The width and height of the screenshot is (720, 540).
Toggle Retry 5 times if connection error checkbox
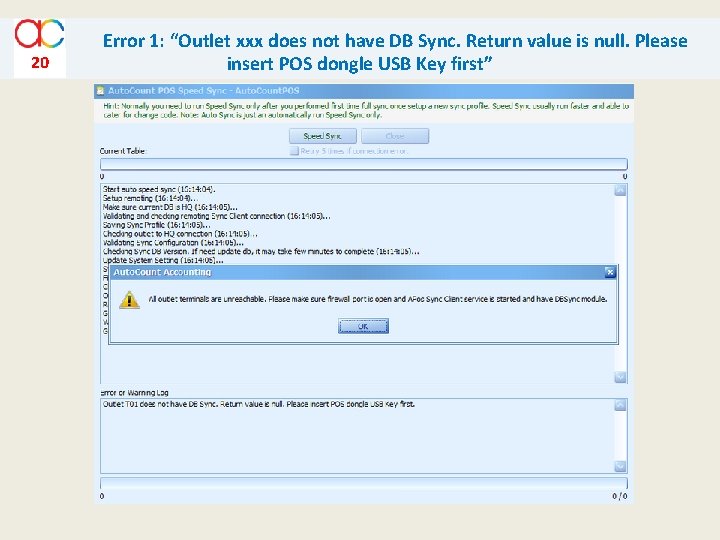294,151
